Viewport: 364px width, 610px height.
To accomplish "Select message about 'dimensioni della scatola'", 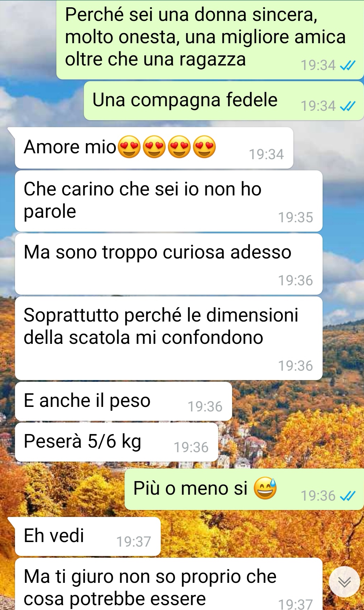I will click(169, 338).
